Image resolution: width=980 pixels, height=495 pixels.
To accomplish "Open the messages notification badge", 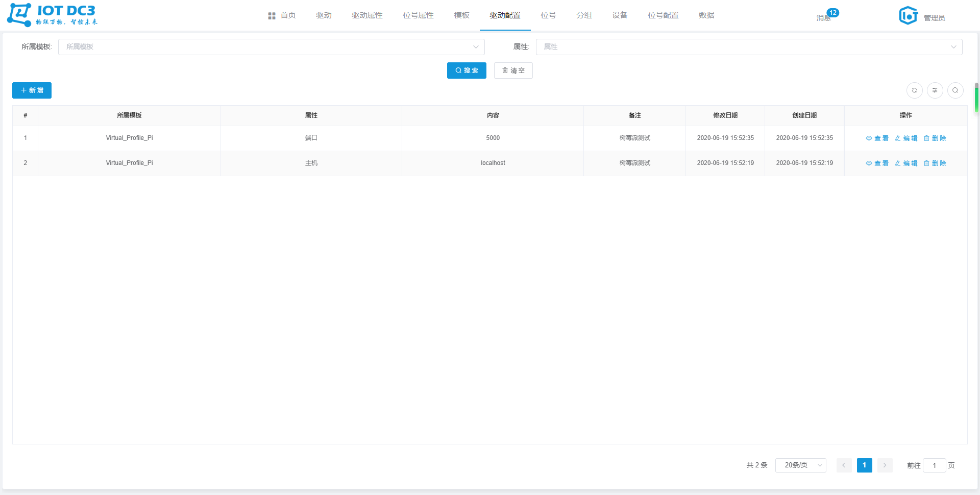I will coord(832,13).
